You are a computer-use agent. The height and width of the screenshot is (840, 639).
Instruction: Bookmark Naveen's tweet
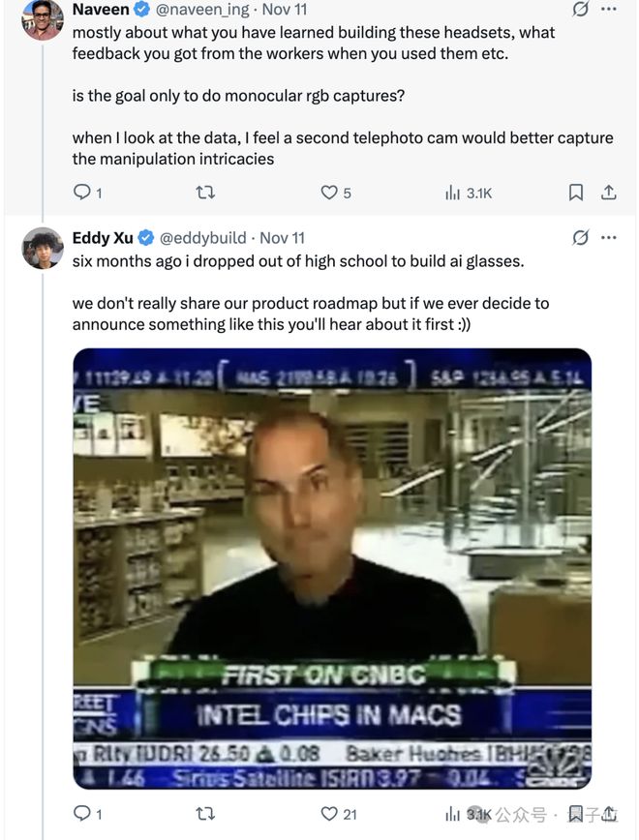pos(576,193)
